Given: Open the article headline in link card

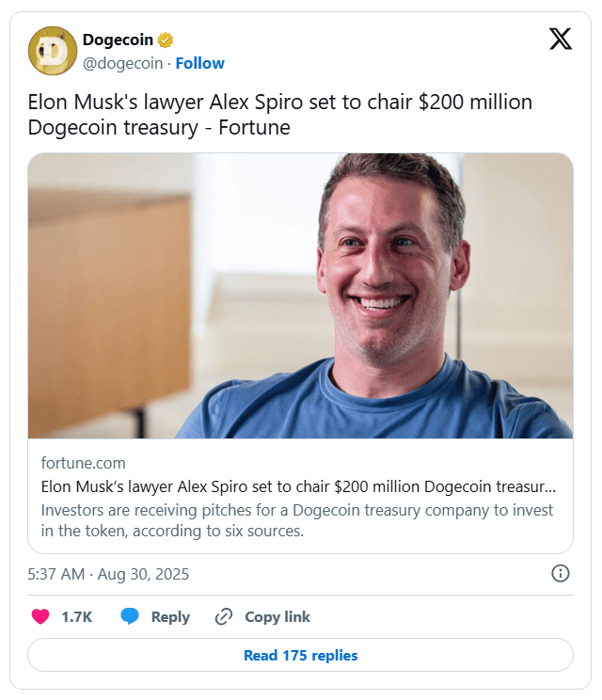Looking at the screenshot, I should [298, 487].
